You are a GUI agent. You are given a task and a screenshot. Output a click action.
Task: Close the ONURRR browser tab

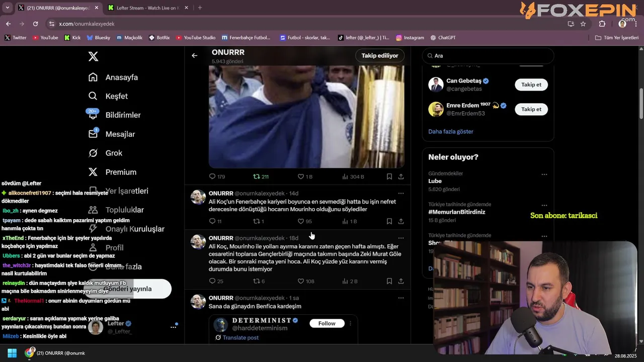click(97, 8)
